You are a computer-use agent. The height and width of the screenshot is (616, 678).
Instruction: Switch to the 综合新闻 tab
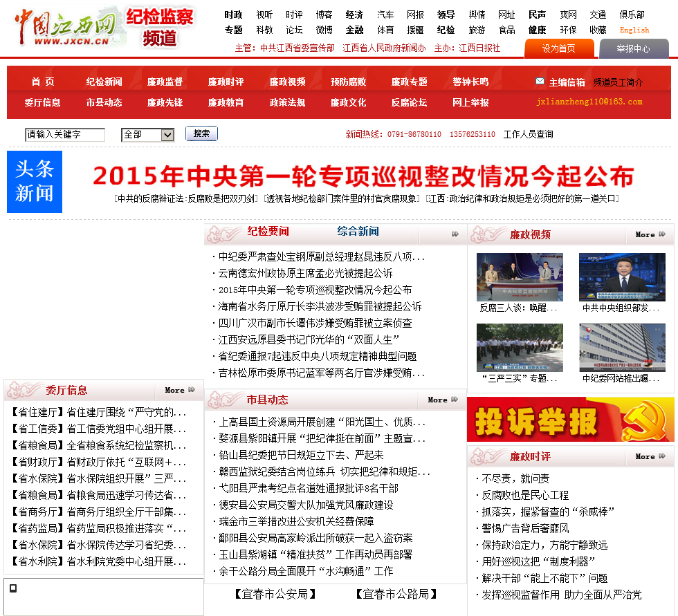tap(358, 232)
